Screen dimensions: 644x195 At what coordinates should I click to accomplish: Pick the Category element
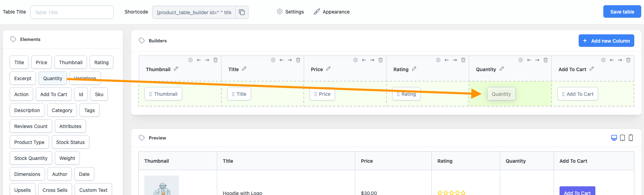[62, 110]
